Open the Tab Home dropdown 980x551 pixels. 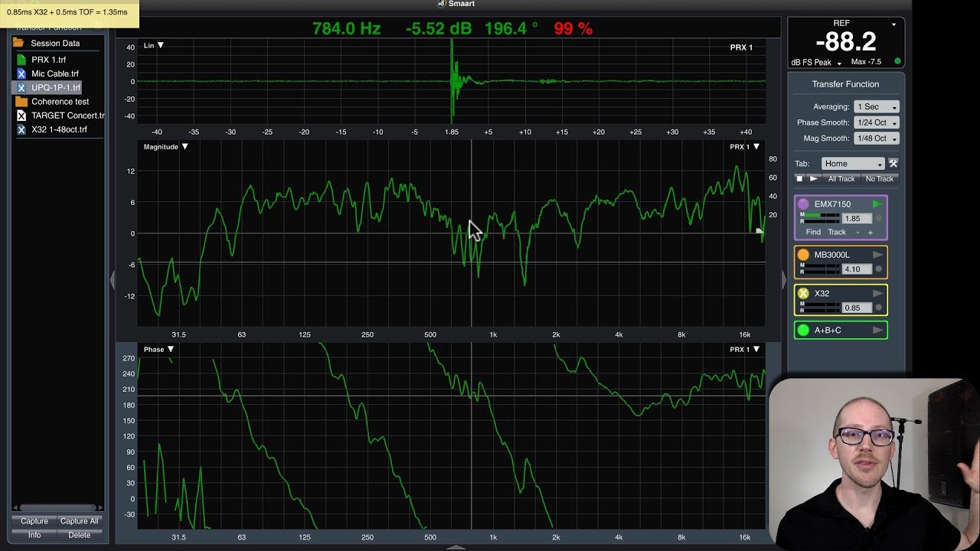pyautogui.click(x=853, y=164)
